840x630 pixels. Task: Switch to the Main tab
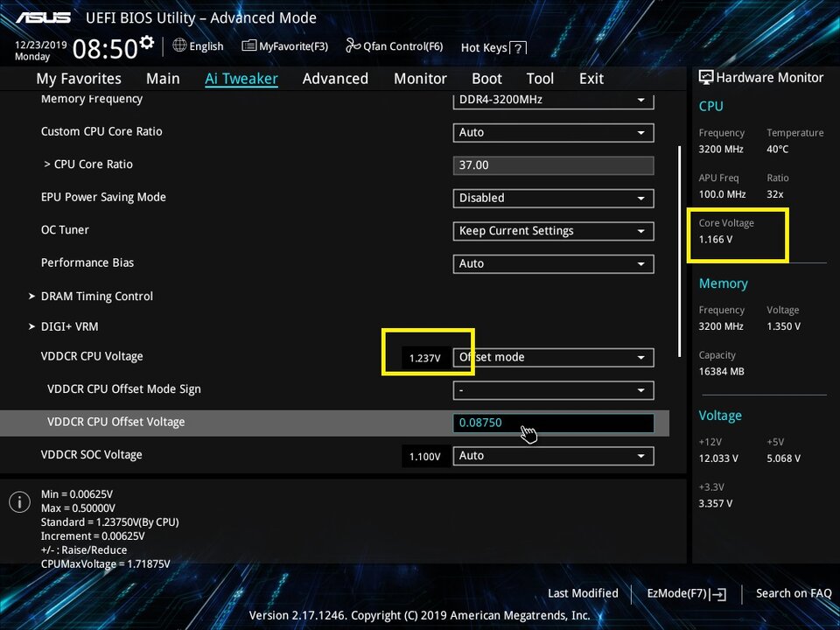[x=163, y=79]
